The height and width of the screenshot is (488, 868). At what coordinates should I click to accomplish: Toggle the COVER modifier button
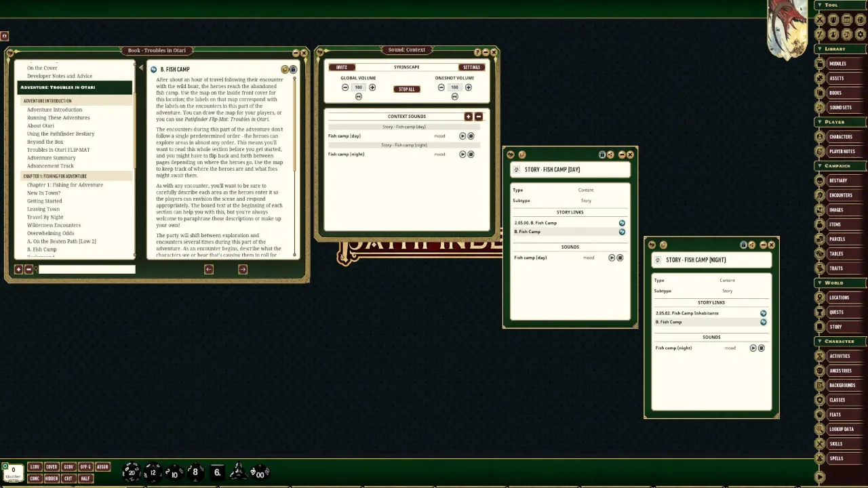(52, 467)
